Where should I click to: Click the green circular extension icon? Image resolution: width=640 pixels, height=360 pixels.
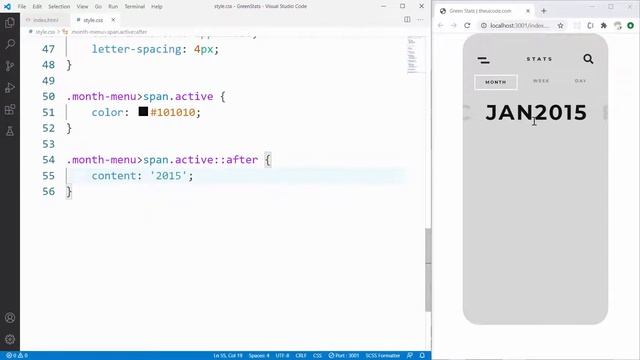coord(631,25)
